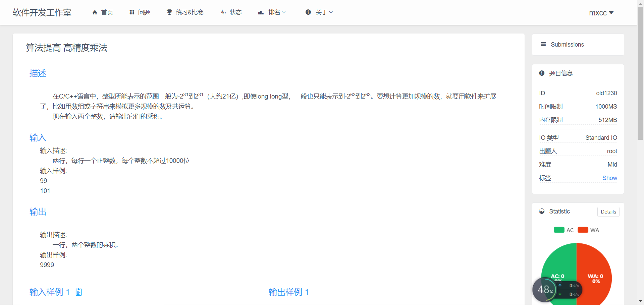Select the grid icon beside 问题
The height and width of the screenshot is (305, 644).
coord(132,12)
